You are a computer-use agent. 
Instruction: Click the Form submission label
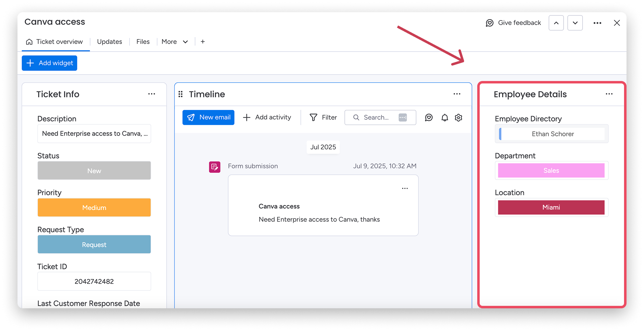point(253,166)
